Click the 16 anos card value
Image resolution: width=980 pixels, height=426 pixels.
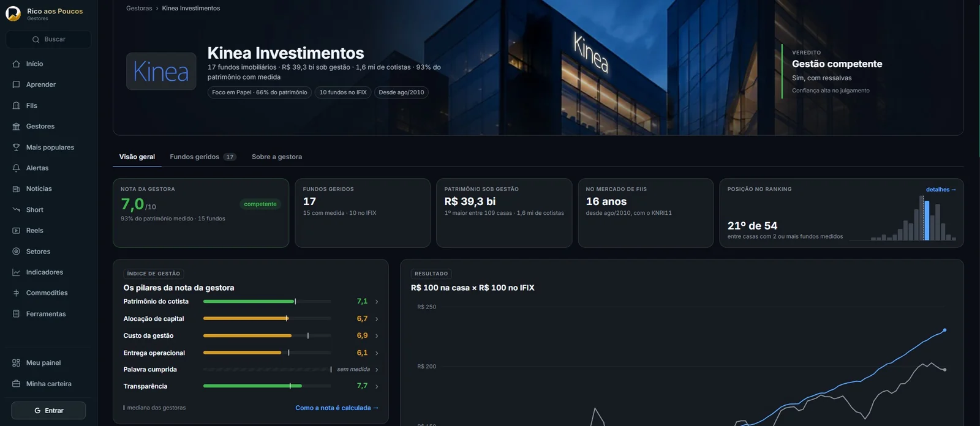606,201
